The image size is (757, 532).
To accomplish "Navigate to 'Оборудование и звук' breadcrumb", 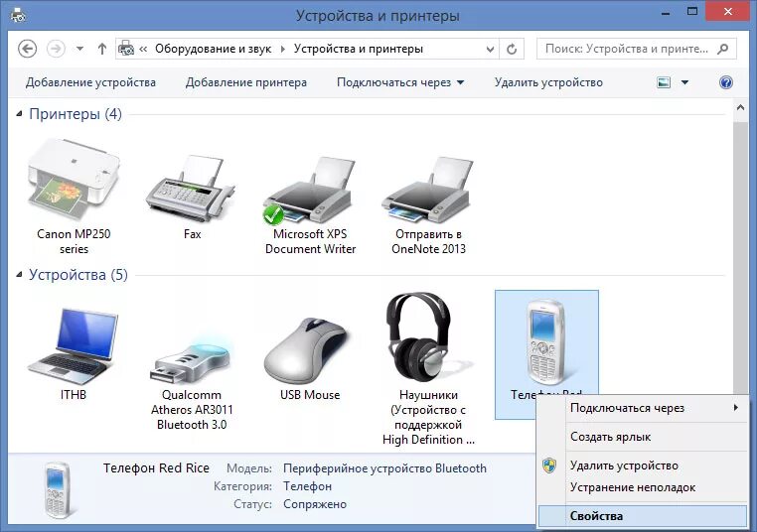I will click(213, 49).
